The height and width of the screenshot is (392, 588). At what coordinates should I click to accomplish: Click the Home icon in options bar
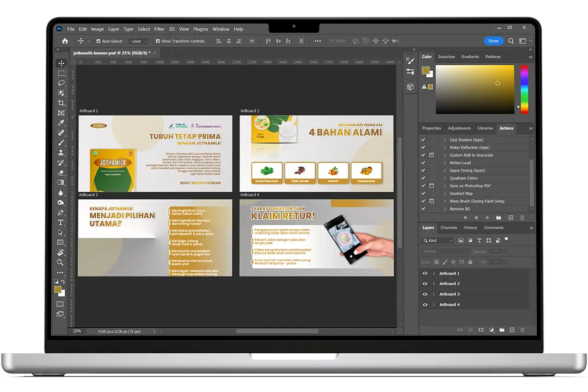pos(65,41)
